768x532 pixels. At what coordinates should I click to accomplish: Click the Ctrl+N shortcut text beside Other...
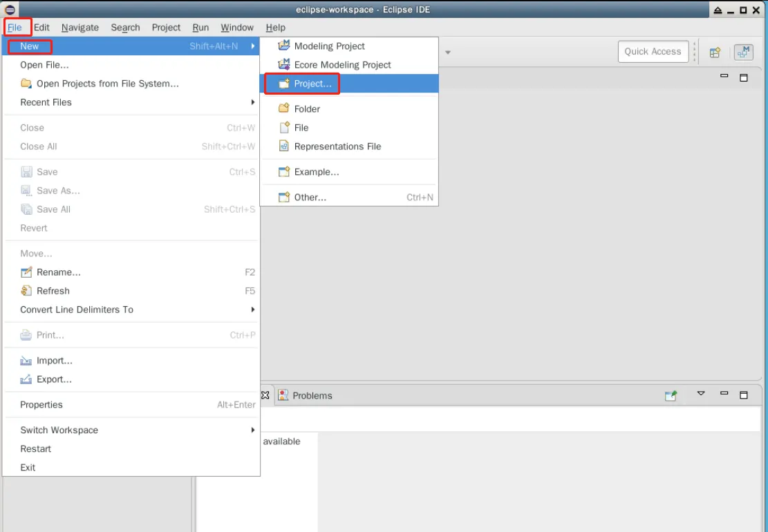tap(420, 197)
